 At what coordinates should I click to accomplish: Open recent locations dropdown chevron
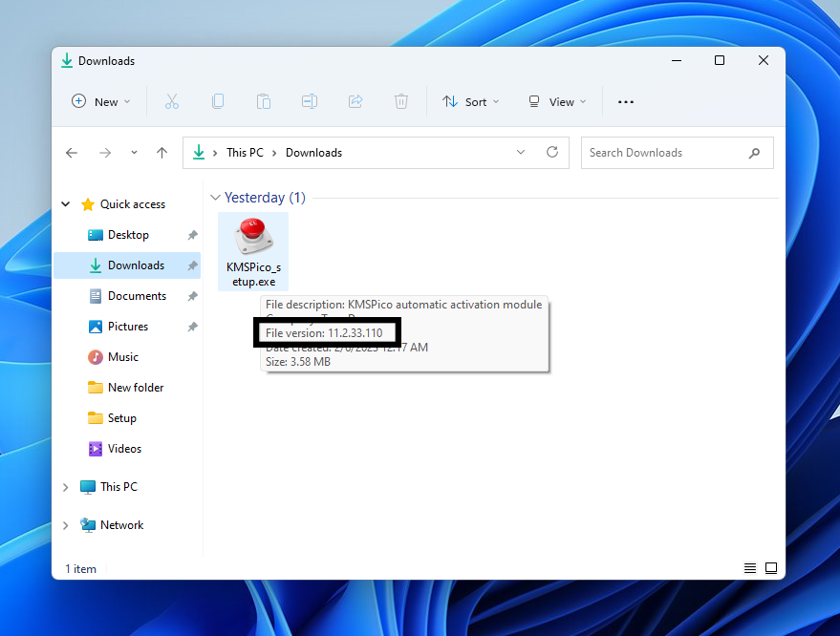[134, 153]
